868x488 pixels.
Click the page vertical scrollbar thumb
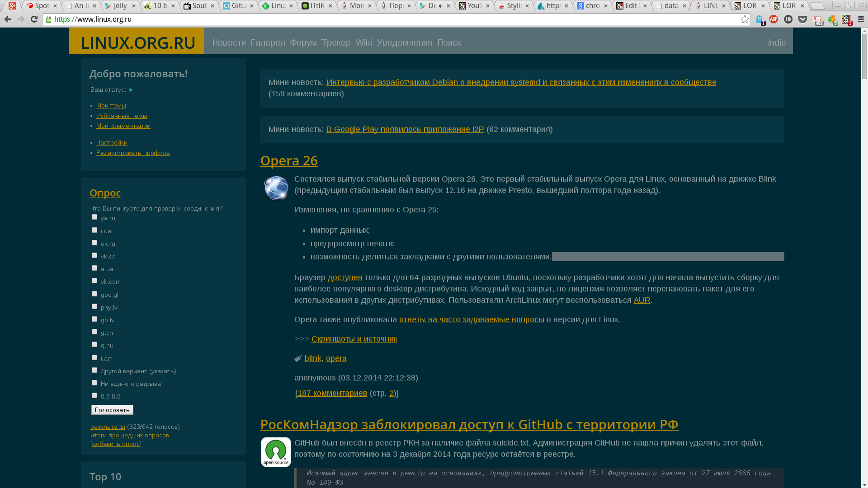pos(864,56)
